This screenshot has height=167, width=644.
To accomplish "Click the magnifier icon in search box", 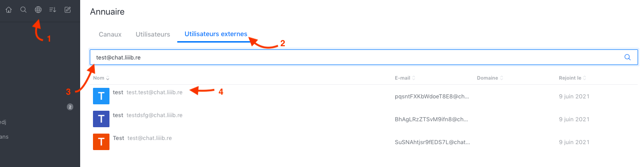I will coord(628,57).
